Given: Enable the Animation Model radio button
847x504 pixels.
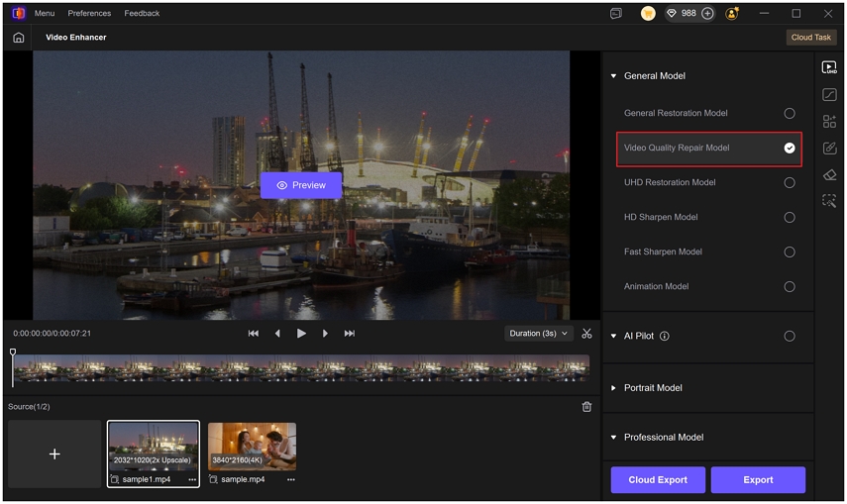Looking at the screenshot, I should (x=790, y=287).
